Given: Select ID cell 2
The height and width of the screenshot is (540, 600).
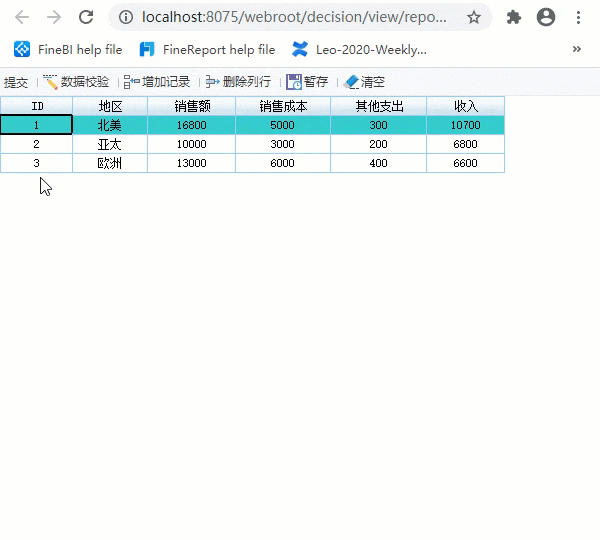Looking at the screenshot, I should 36,144.
